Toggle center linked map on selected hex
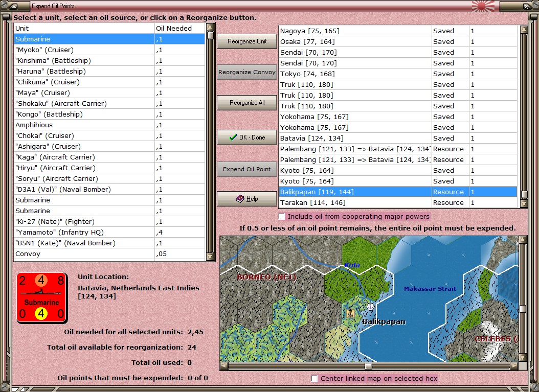This screenshot has height=392, width=539. click(314, 378)
